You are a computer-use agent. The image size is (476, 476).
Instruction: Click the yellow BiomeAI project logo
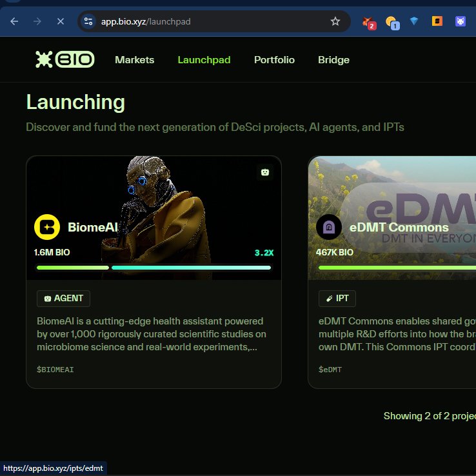pyautogui.click(x=47, y=227)
